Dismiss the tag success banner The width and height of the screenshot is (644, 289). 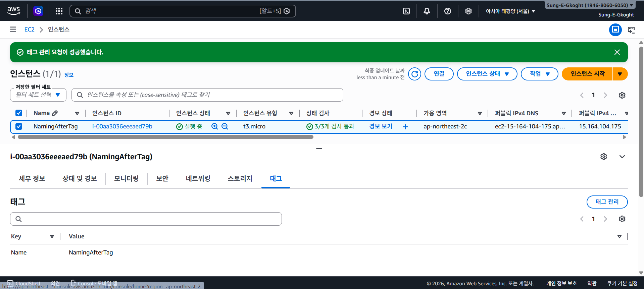617,52
